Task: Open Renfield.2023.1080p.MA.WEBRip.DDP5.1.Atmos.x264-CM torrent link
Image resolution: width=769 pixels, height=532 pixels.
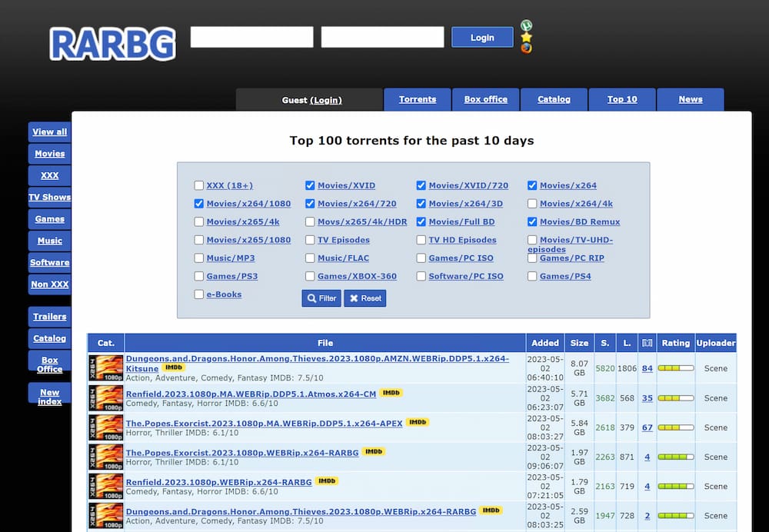Action: tap(251, 394)
